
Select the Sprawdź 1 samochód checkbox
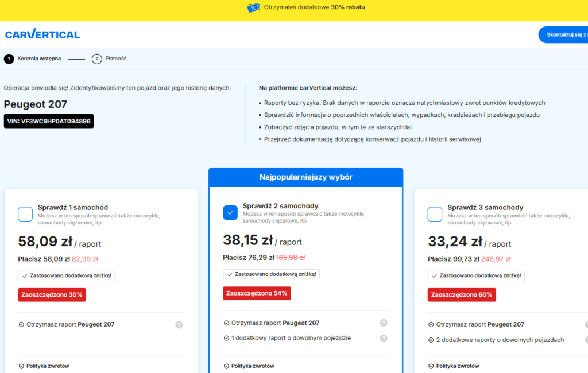tap(25, 214)
